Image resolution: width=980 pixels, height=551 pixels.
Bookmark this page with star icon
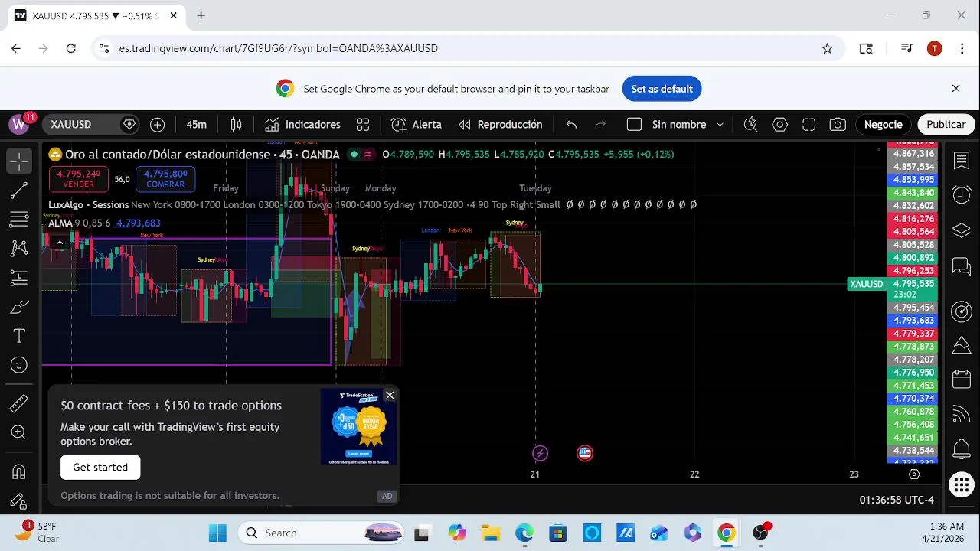[x=827, y=48]
